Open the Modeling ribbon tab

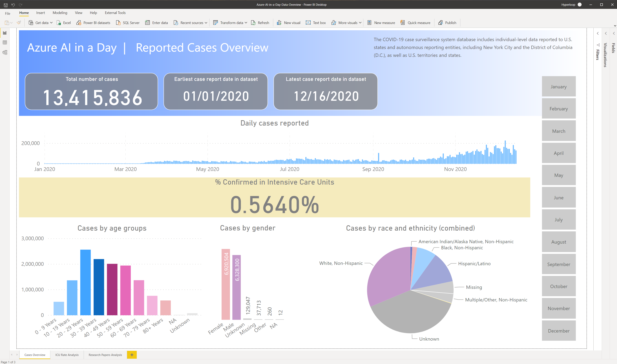click(60, 13)
